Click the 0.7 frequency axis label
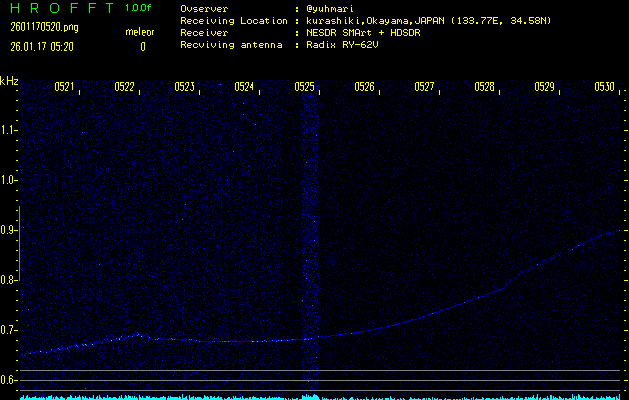This screenshot has height=400, width=629. point(9,330)
